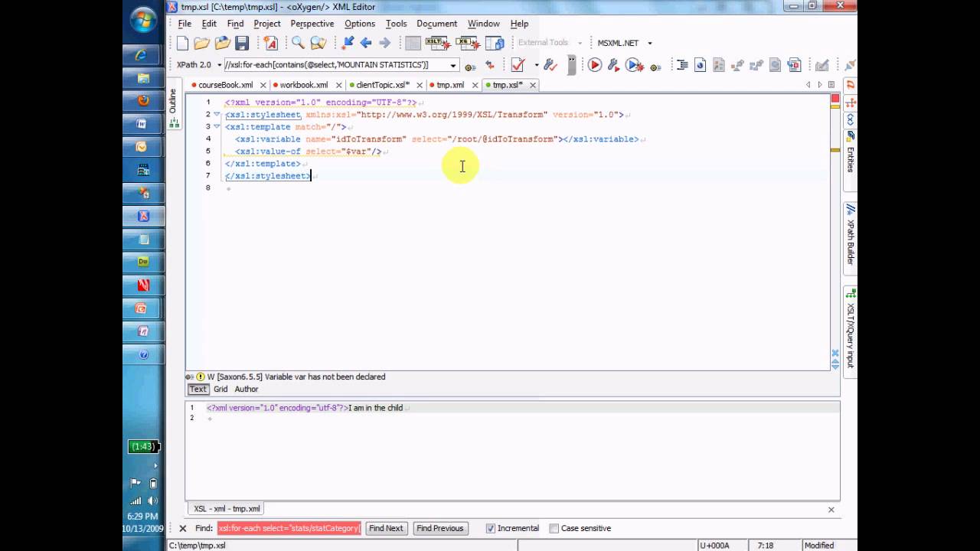Switch to the workbook.xml tab
Viewport: 980px width, 551px height.
point(303,85)
